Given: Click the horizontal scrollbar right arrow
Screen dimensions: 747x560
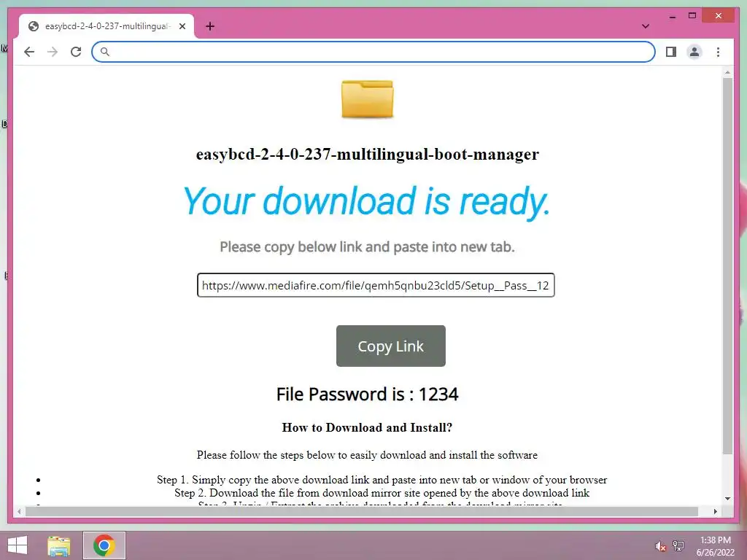Looking at the screenshot, I should tap(715, 511).
